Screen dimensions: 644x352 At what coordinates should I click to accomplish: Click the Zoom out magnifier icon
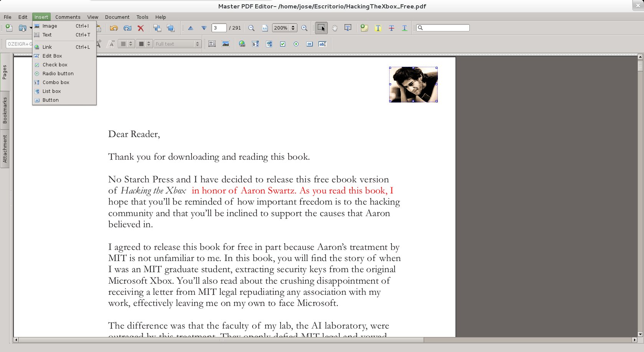click(251, 28)
